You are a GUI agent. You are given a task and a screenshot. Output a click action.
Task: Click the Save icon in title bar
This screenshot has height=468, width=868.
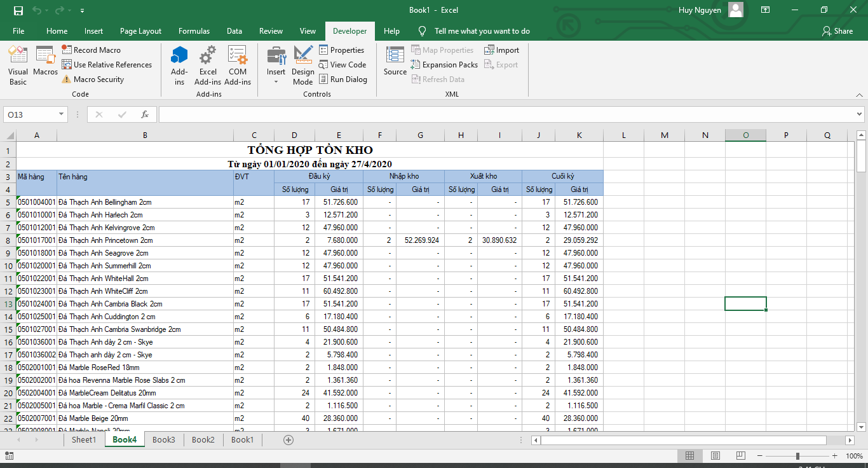[18, 10]
